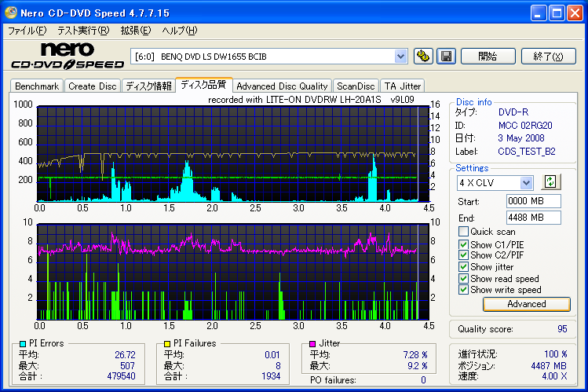Click the green refresh speed icon
Screen dimensions: 588x392
(551, 182)
